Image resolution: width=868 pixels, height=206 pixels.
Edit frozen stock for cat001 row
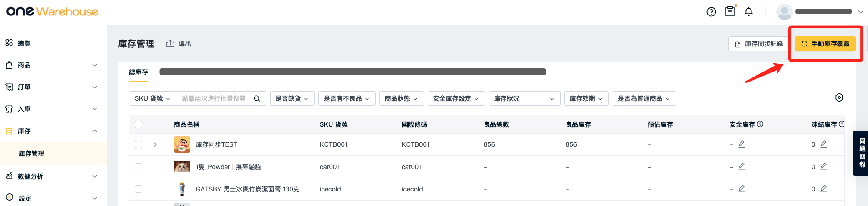point(823,166)
